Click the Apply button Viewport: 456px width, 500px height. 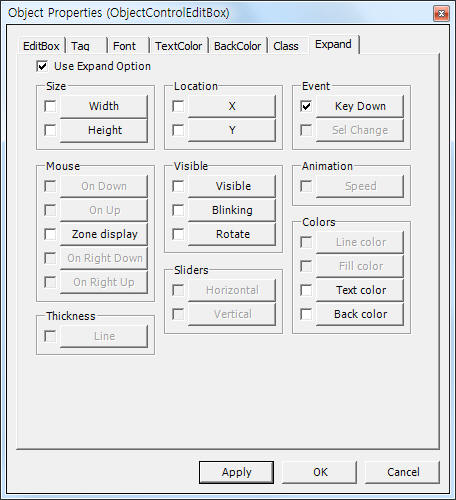(236, 472)
